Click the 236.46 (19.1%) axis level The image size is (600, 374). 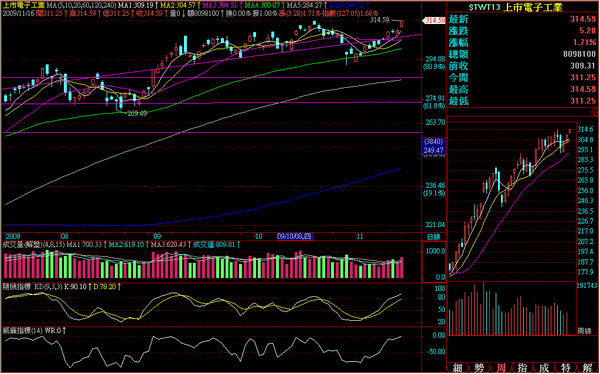[x=435, y=189]
